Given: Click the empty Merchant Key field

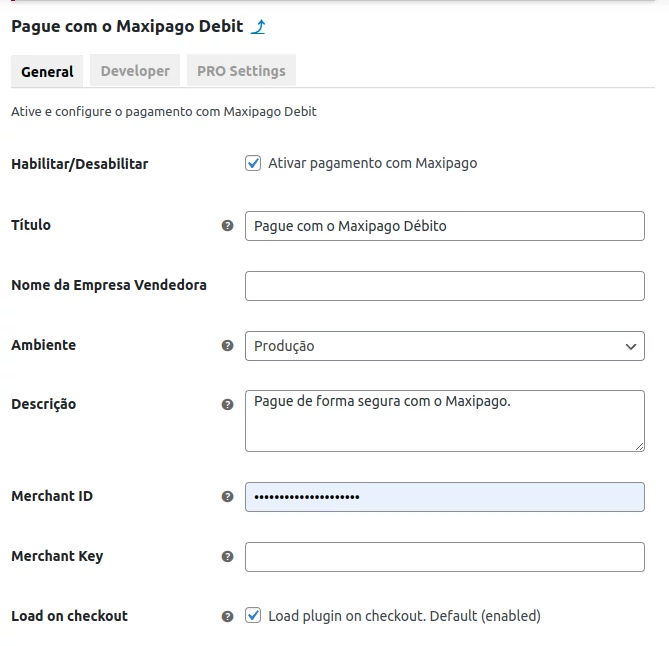Looking at the screenshot, I should [x=444, y=557].
